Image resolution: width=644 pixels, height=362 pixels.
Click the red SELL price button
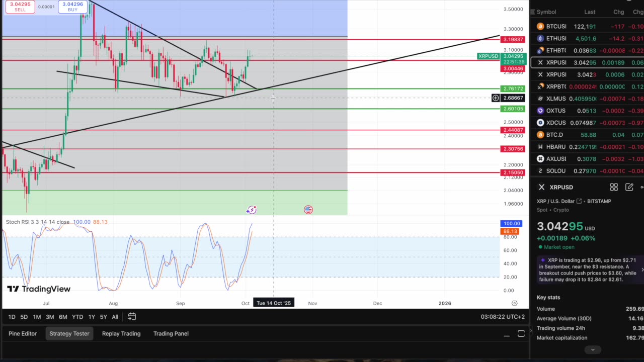coord(20,7)
